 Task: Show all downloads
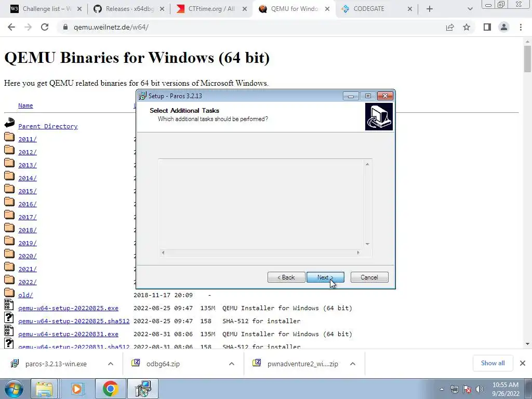pos(493,363)
